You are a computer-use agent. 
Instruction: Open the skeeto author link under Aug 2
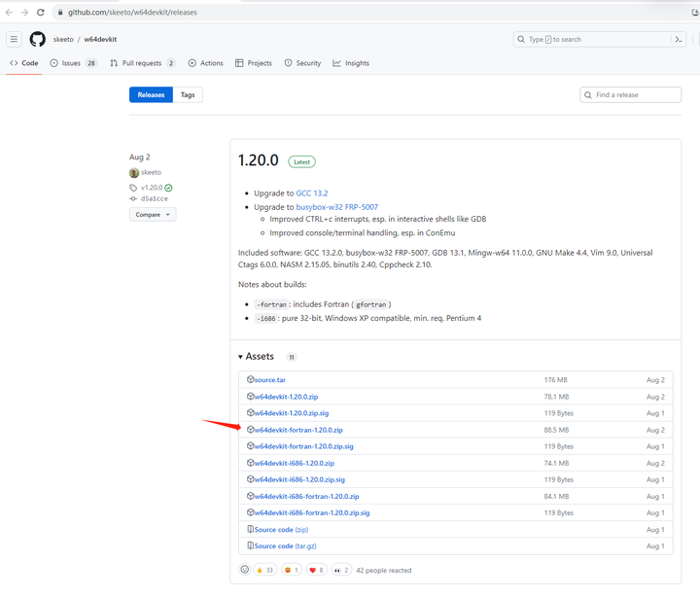[151, 172]
